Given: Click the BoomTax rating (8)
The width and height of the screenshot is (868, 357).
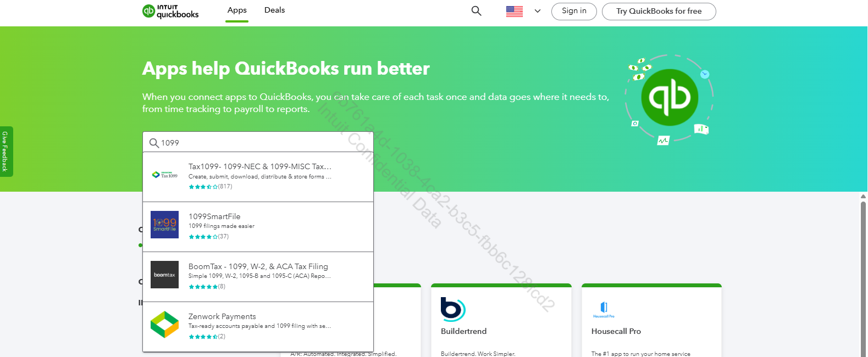Looking at the screenshot, I should 207,287.
